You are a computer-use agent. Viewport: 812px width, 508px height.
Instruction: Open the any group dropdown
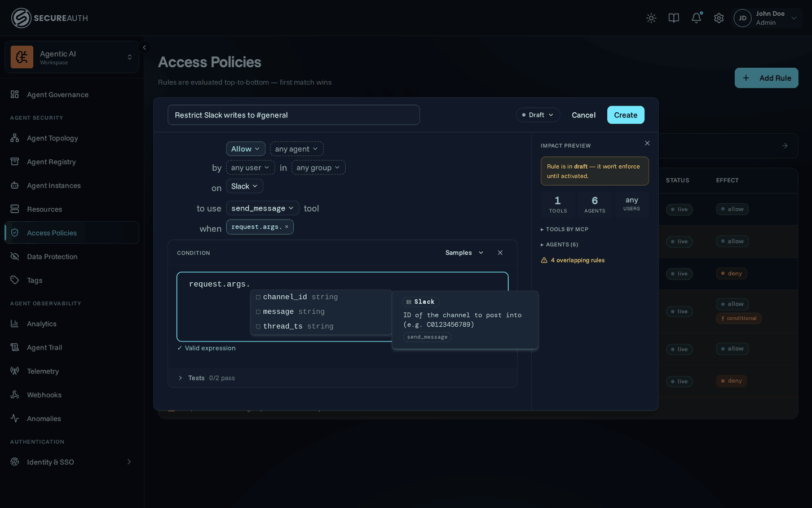click(318, 168)
